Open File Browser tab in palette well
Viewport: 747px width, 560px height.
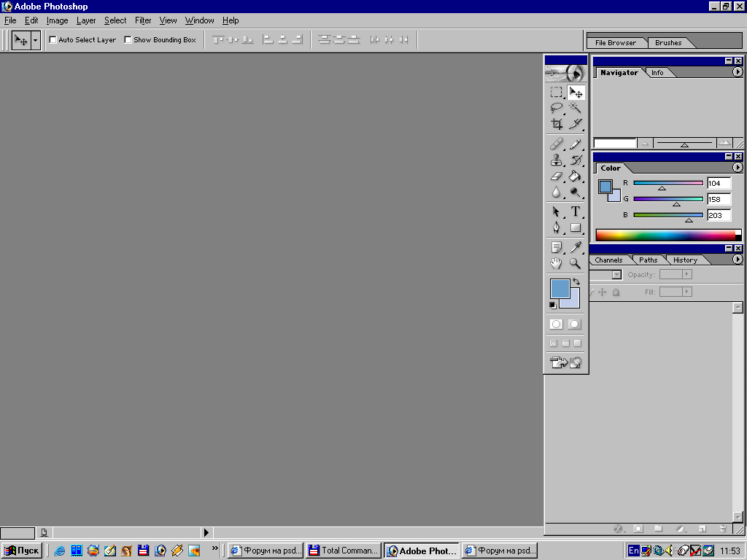coord(616,43)
